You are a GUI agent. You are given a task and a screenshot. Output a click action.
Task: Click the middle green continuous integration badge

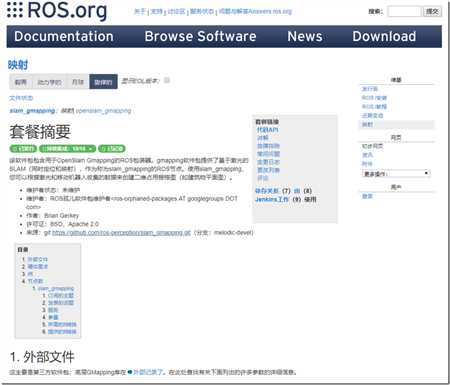[x=68, y=149]
